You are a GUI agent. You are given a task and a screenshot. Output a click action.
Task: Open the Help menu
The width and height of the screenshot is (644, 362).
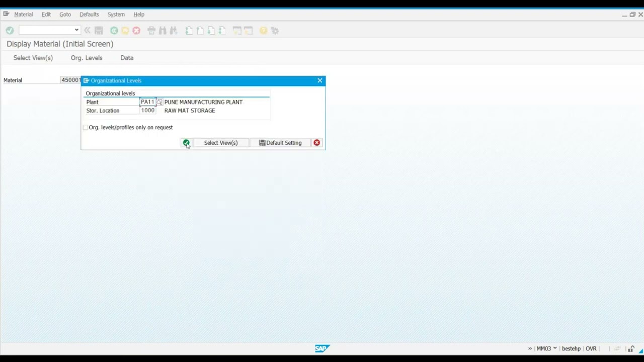click(x=139, y=14)
